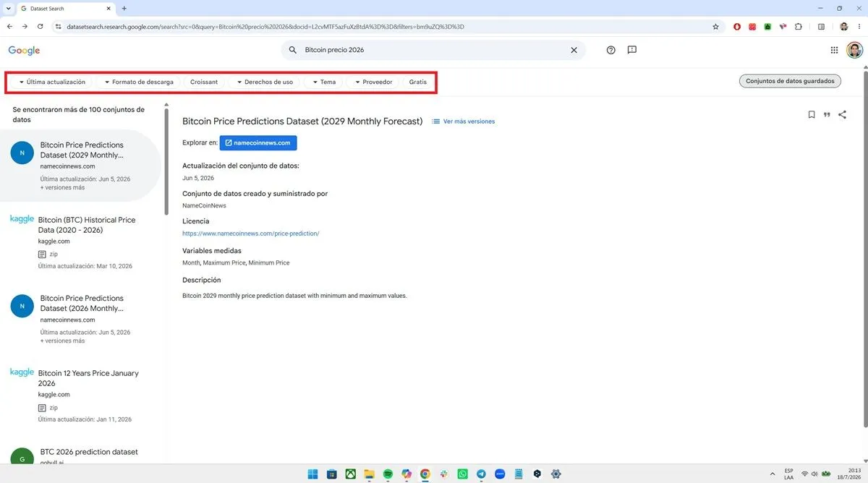868x483 pixels.
Task: Open the Windows Start menu
Action: click(x=312, y=474)
